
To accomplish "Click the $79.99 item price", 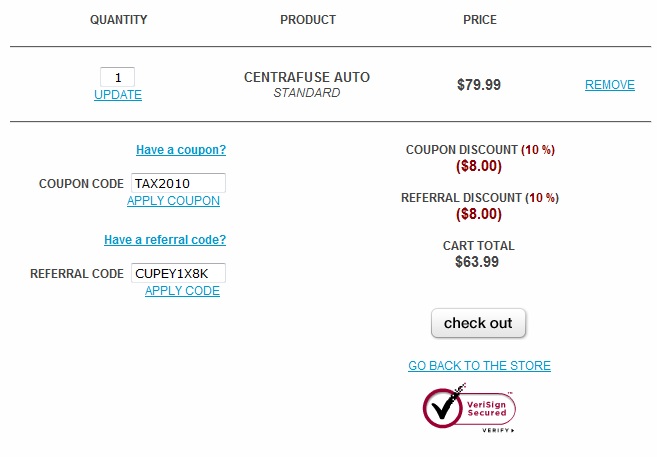I will 479,85.
